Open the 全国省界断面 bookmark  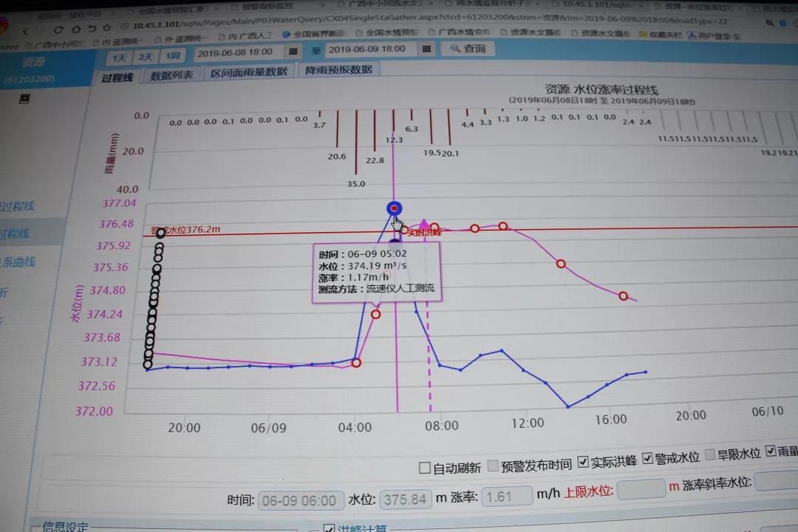click(314, 34)
